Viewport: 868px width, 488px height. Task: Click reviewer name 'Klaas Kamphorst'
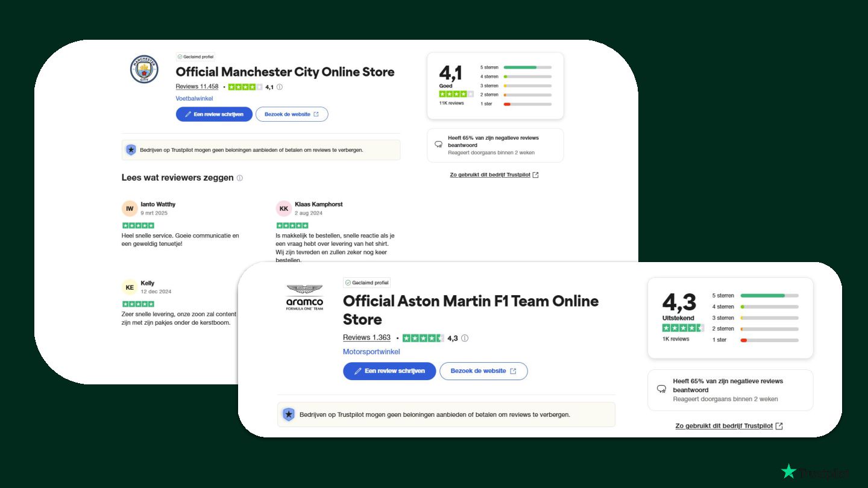coord(319,204)
